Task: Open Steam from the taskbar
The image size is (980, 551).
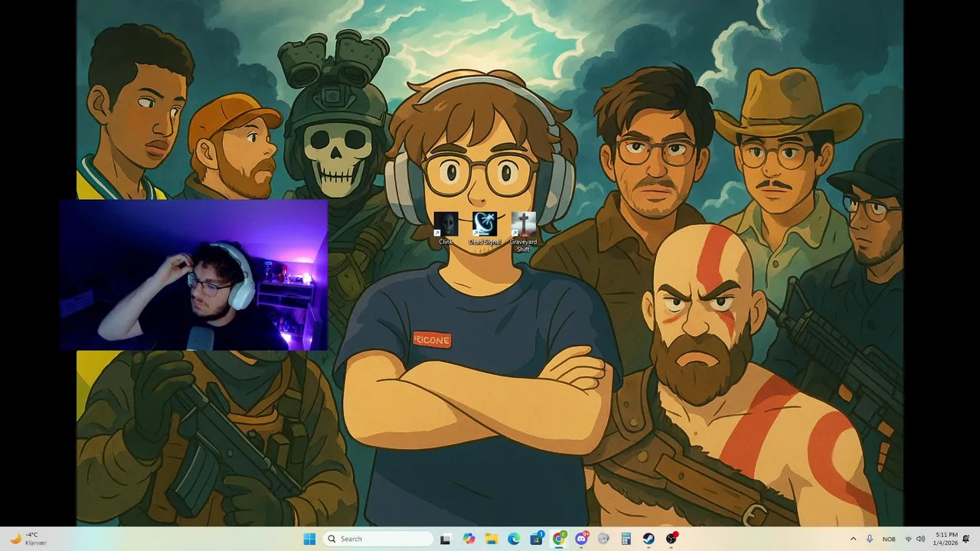Action: [x=648, y=539]
